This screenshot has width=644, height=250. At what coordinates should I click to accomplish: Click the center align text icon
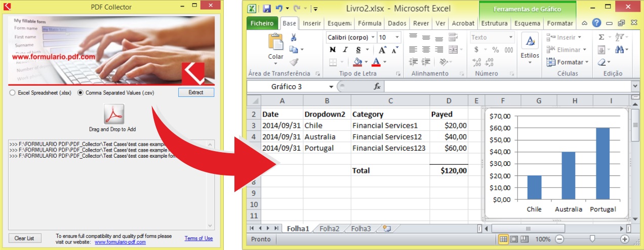click(426, 50)
